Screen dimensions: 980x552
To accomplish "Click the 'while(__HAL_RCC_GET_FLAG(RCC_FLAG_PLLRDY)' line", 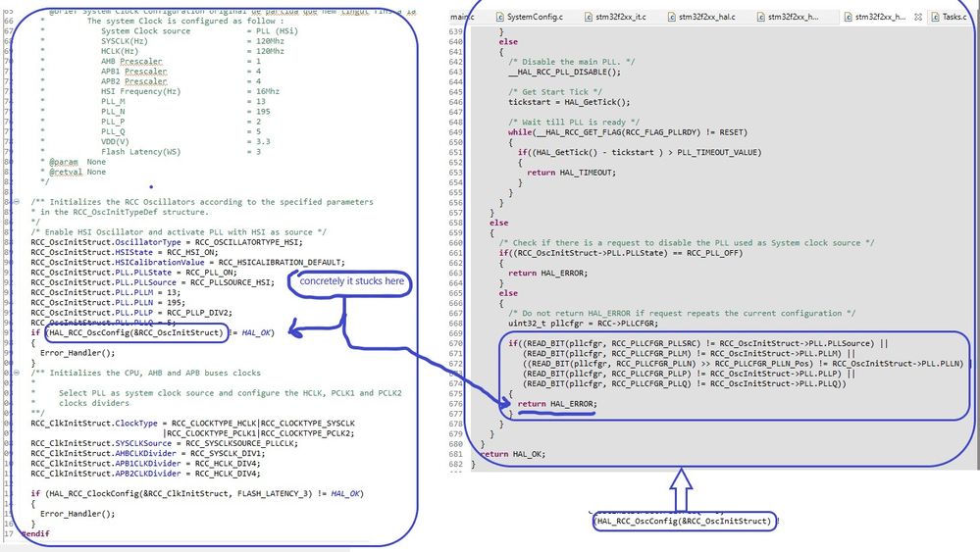I will click(x=628, y=132).
